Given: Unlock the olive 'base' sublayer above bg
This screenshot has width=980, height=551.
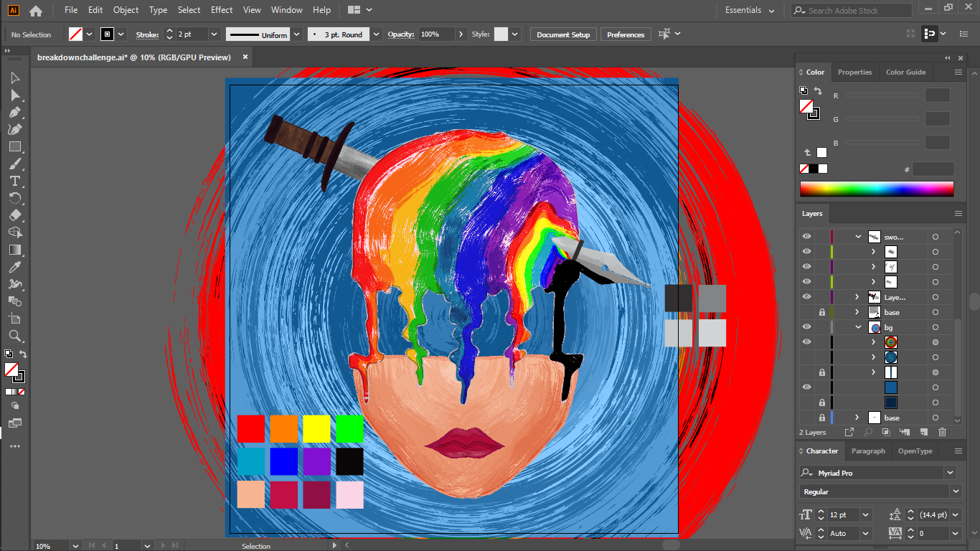Looking at the screenshot, I should pos(821,312).
